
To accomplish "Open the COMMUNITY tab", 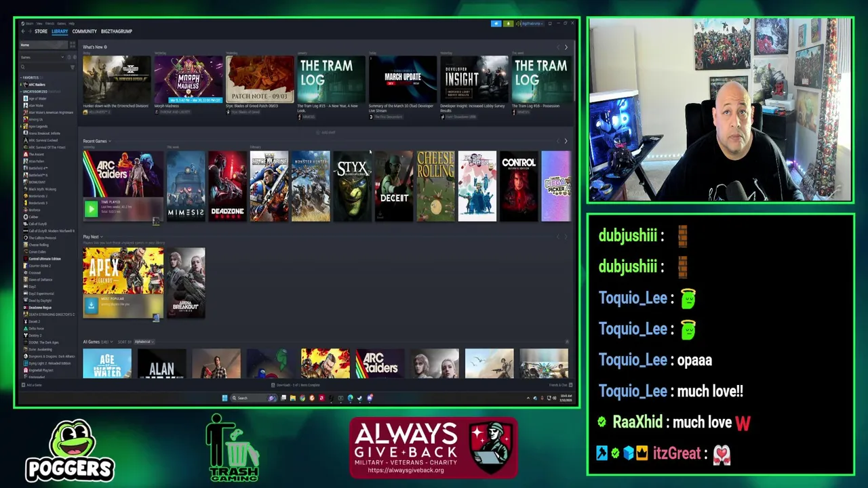I will [x=84, y=31].
